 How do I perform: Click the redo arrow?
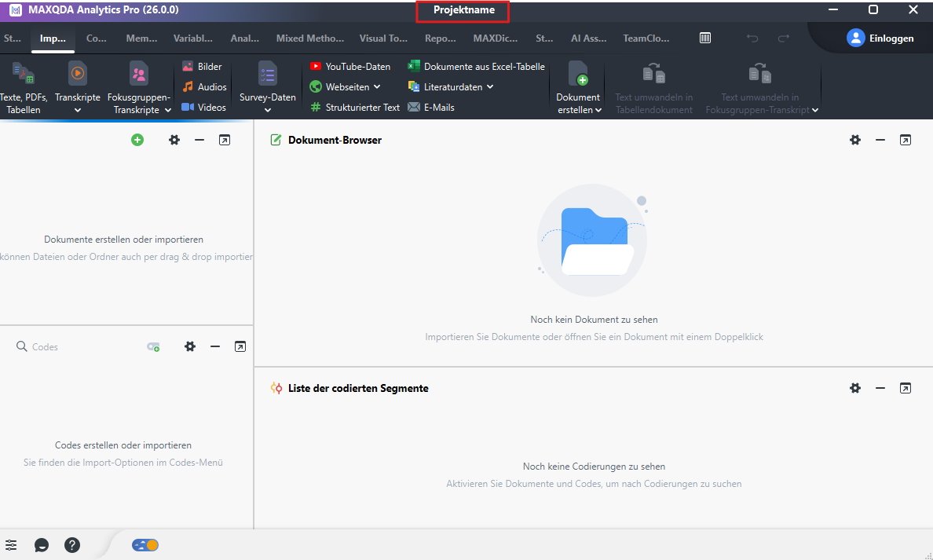(784, 38)
